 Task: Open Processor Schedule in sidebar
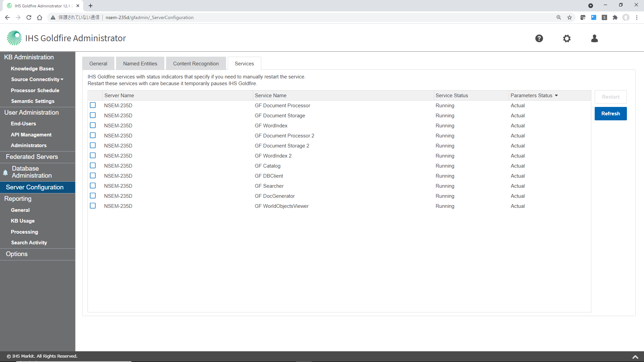pos(35,90)
